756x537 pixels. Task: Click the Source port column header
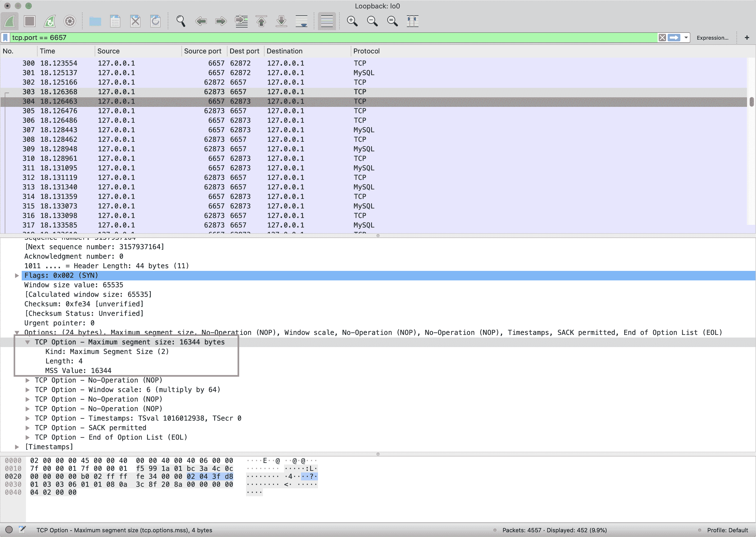point(202,51)
